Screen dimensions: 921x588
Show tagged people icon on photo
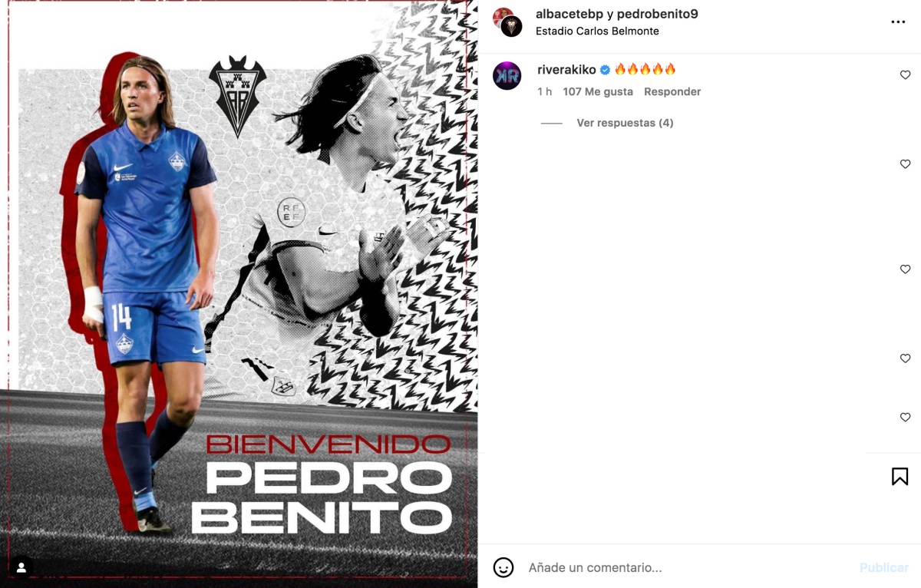click(21, 567)
